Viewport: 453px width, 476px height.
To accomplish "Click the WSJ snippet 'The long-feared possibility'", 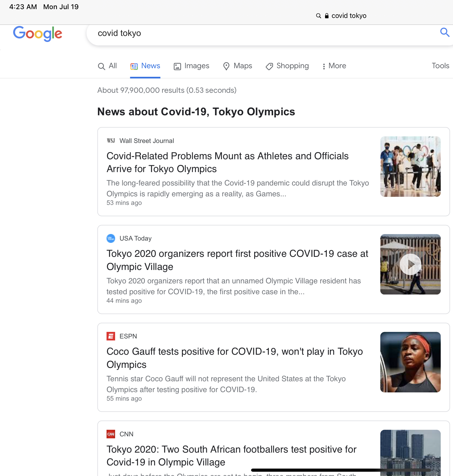I will point(238,188).
